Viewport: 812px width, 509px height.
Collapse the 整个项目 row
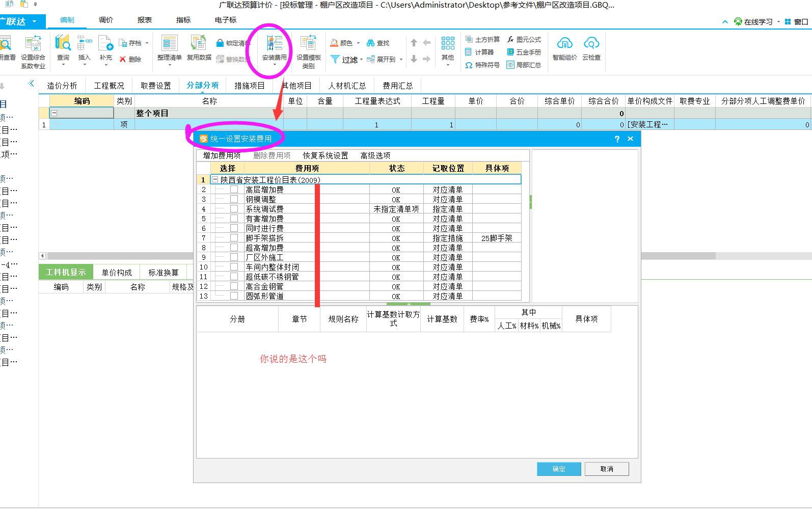(54, 113)
